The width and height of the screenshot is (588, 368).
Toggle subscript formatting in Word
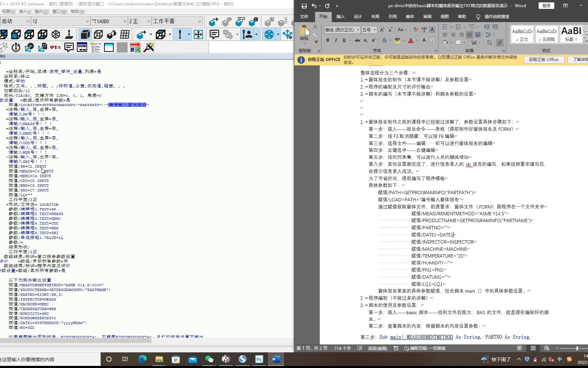[365, 40]
